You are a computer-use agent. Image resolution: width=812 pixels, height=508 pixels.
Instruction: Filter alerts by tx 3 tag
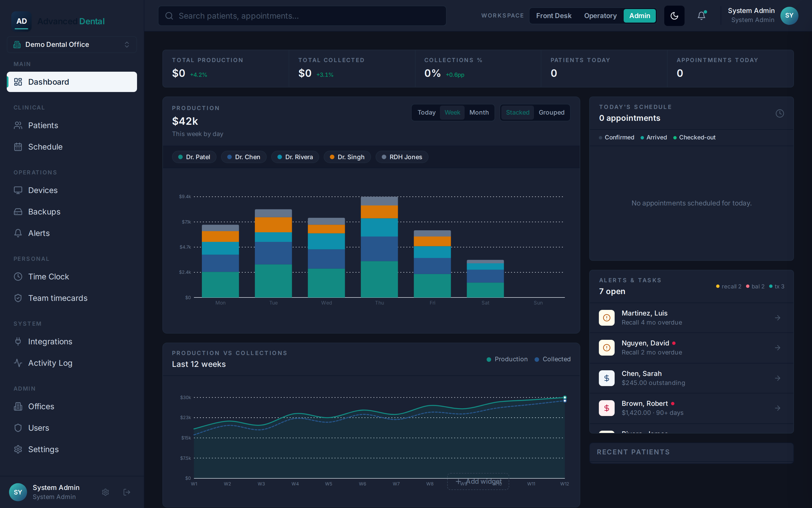pos(776,286)
